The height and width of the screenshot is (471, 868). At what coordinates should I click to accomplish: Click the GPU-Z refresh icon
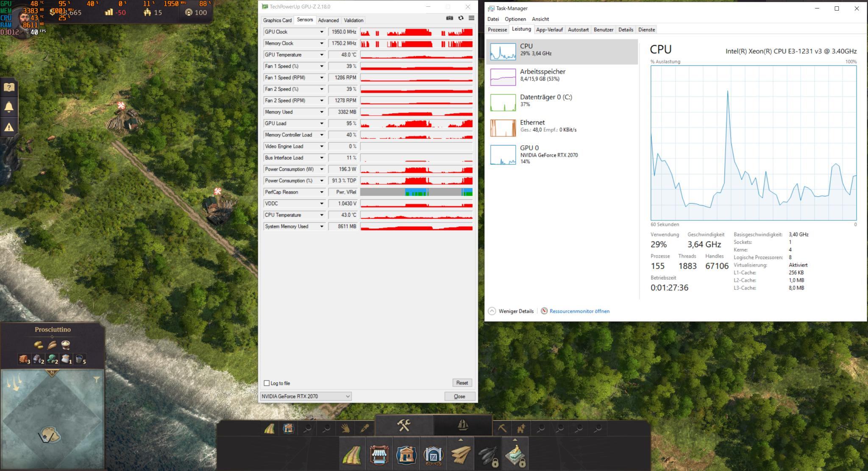coord(461,18)
